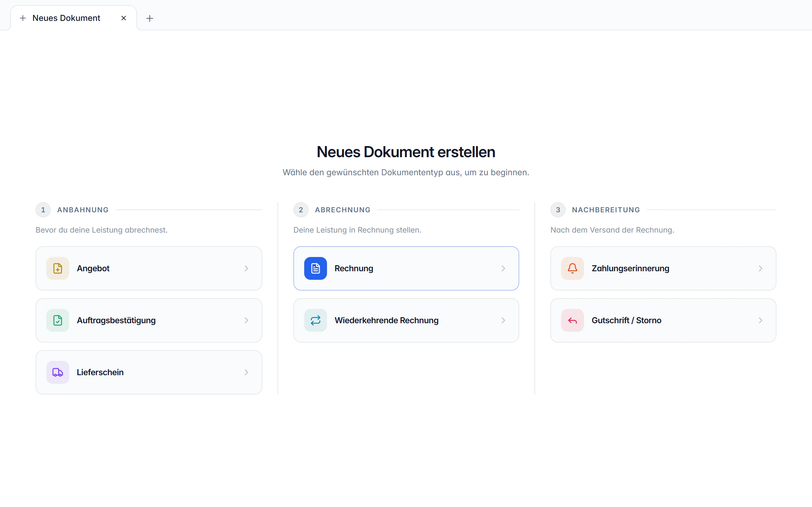The width and height of the screenshot is (812, 507).
Task: Click the purple Lieferschein truck icon
Action: (x=58, y=372)
